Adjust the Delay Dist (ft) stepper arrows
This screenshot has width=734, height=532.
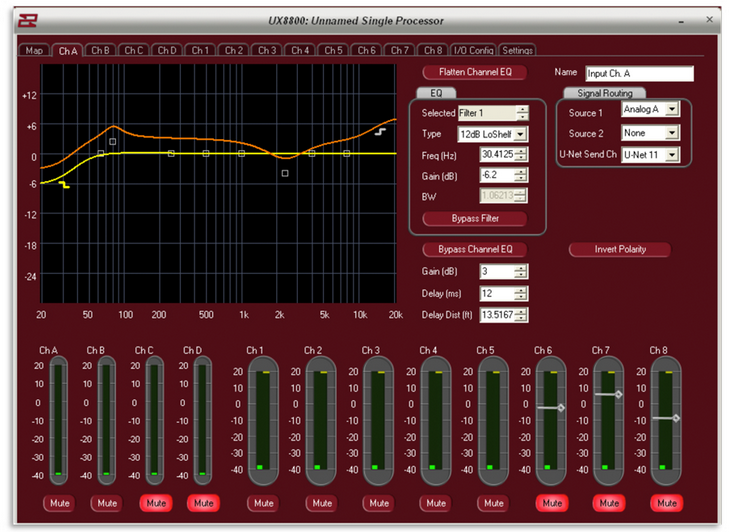click(521, 315)
